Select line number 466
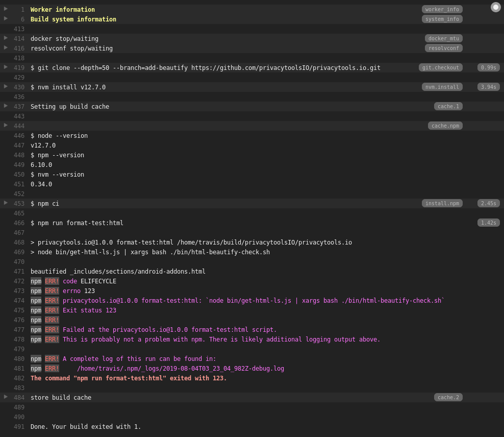Screen dimensions: 504x437 [x=19, y=223]
